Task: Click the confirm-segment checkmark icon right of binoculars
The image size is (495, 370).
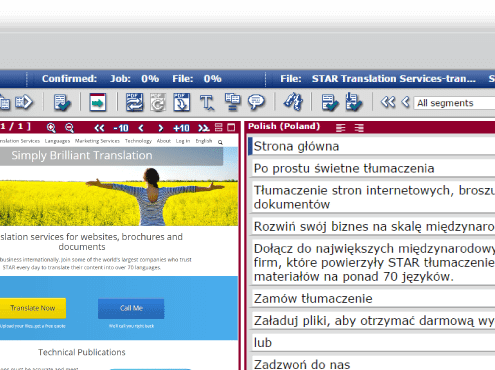Action: [330, 102]
